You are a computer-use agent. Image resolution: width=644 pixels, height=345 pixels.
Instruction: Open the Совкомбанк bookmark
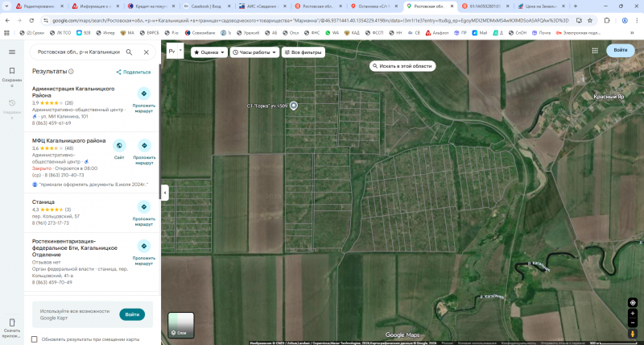[201, 32]
